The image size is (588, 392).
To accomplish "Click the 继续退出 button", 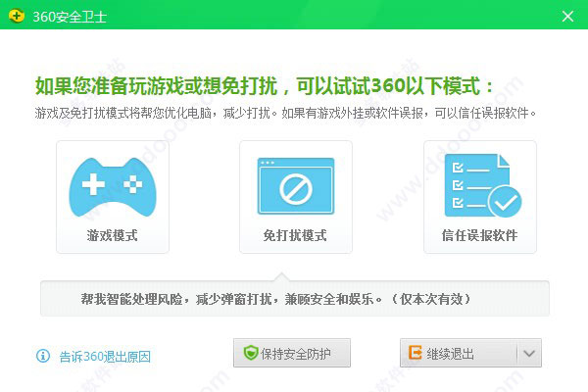I will pos(459,353).
